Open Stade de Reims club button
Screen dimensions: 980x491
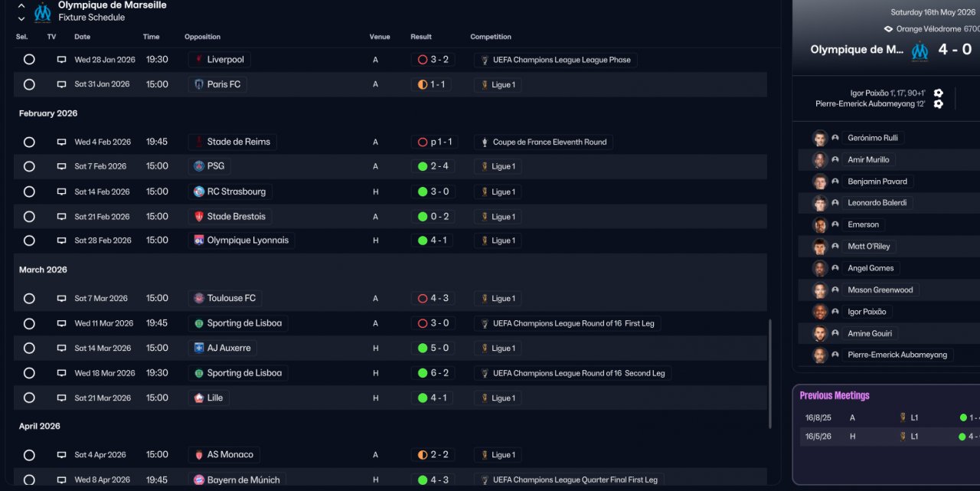(232, 142)
